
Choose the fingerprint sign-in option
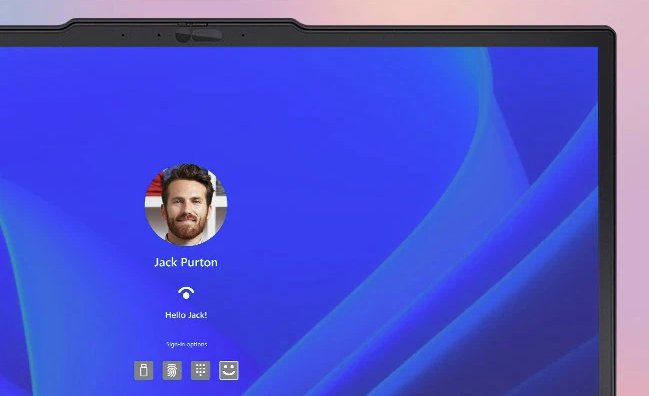(172, 370)
